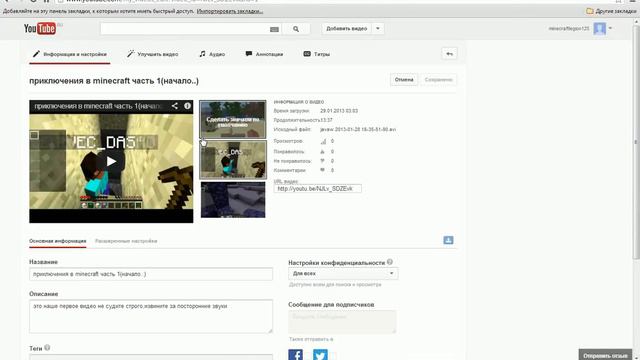Select the first video thumbnail option
The width and height of the screenshot is (640, 360).
click(233, 120)
